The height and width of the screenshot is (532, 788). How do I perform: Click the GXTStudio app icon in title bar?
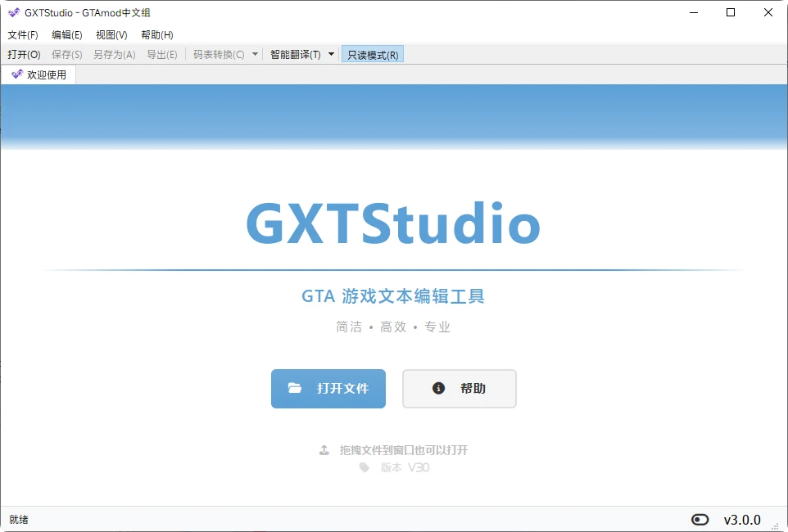[14, 12]
